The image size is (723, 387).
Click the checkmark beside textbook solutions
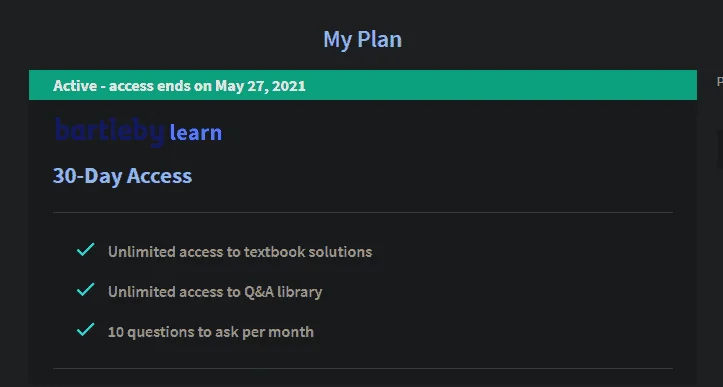point(86,250)
